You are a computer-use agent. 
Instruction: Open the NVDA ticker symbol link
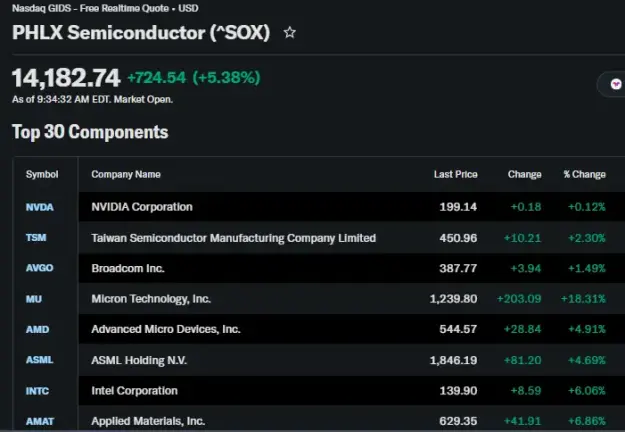(39, 207)
